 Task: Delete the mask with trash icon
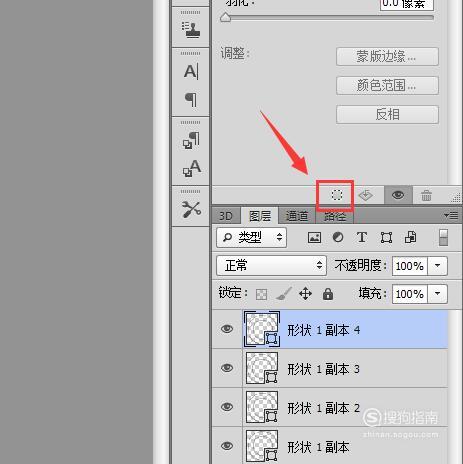coord(426,195)
